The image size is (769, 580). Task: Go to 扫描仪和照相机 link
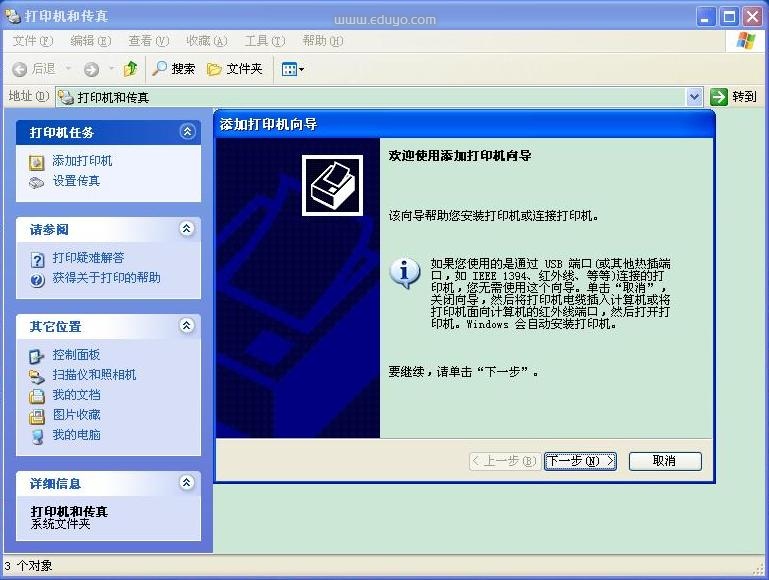pos(94,375)
